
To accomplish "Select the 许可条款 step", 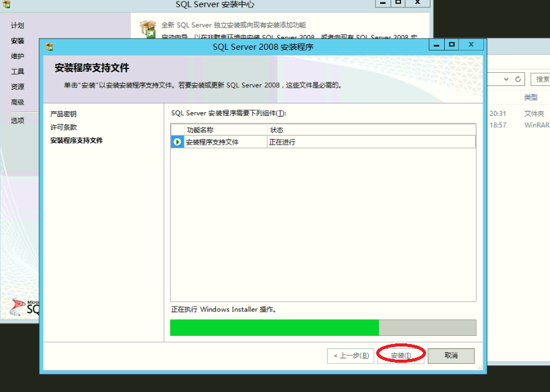I will 63,127.
